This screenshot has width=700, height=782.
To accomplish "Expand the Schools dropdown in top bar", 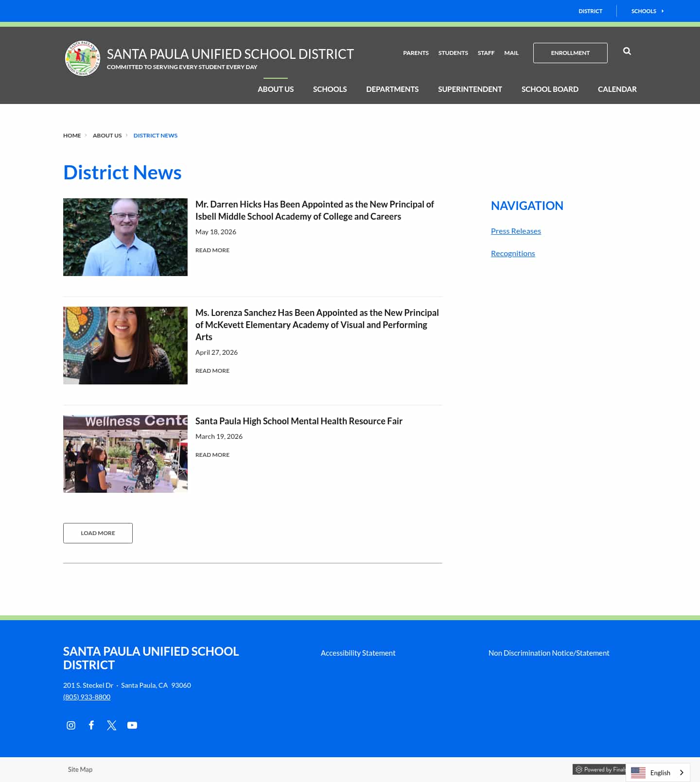I will 647,11.
